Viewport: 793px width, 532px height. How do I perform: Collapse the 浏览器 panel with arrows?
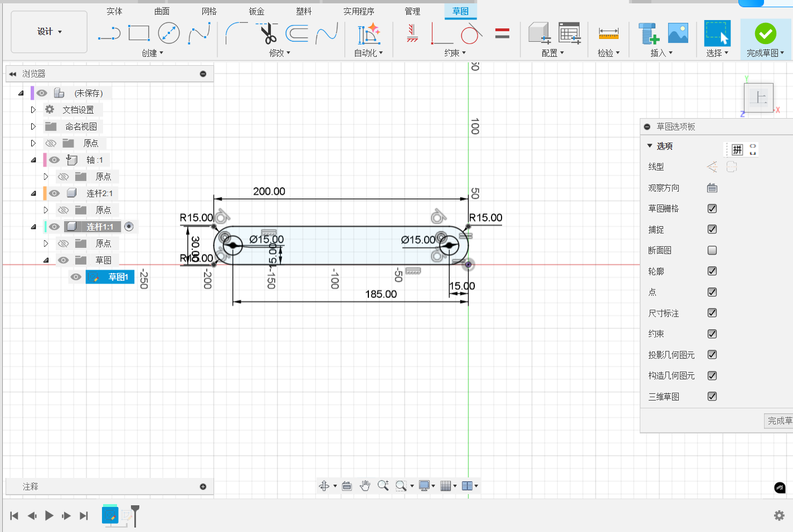(x=12, y=74)
